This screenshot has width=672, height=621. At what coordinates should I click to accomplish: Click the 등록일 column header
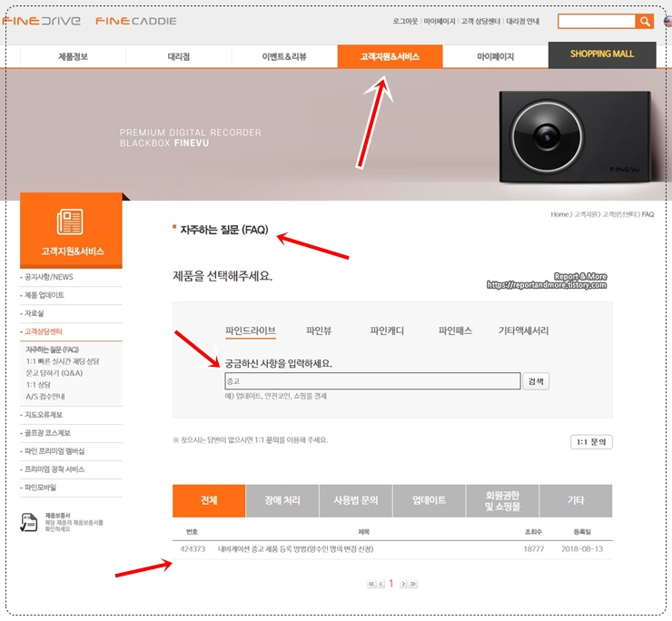point(582,532)
